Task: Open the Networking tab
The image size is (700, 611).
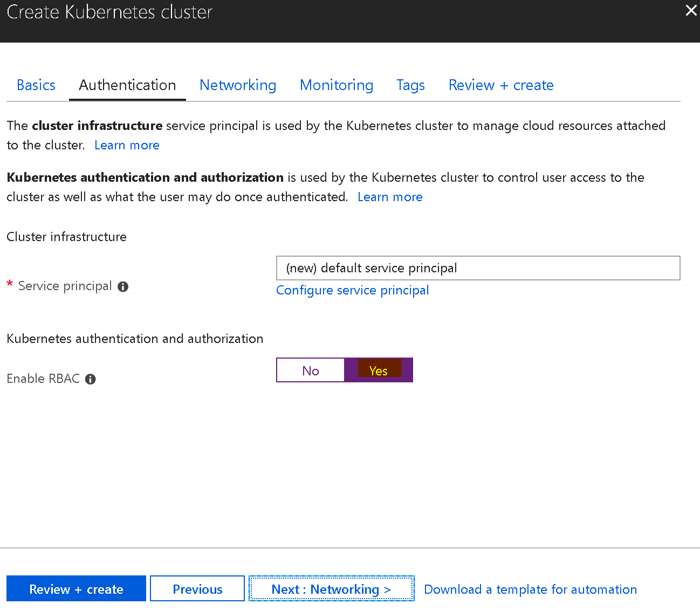Action: (x=238, y=85)
